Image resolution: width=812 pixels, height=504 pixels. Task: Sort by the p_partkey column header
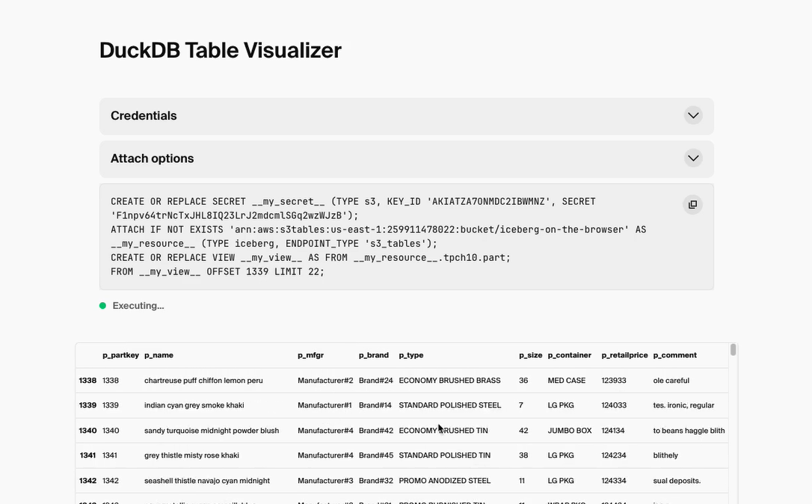point(120,355)
